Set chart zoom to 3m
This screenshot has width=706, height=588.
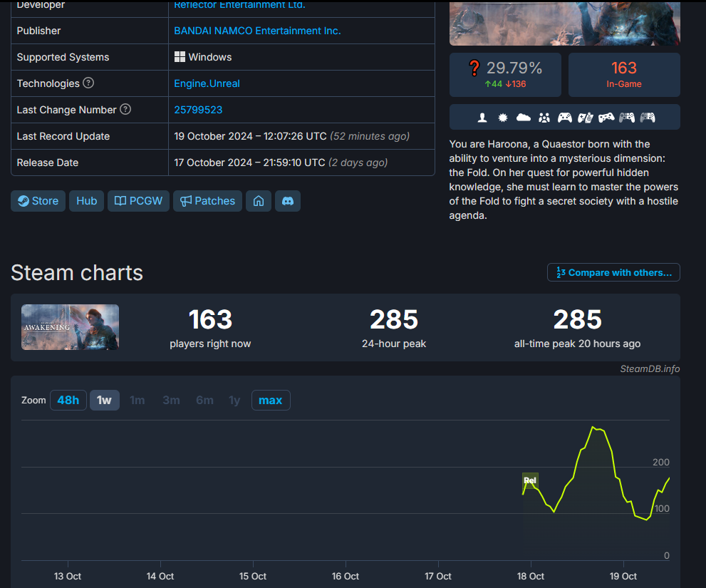point(171,400)
